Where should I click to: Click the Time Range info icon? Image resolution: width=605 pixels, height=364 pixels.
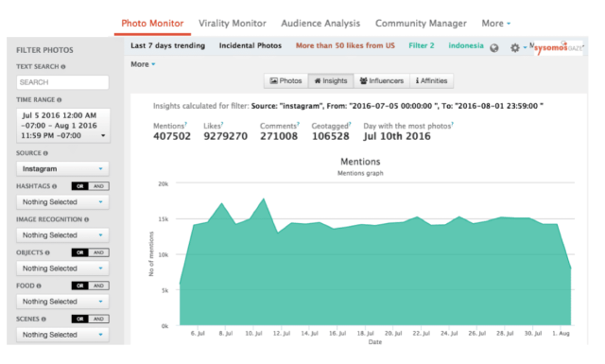59,100
